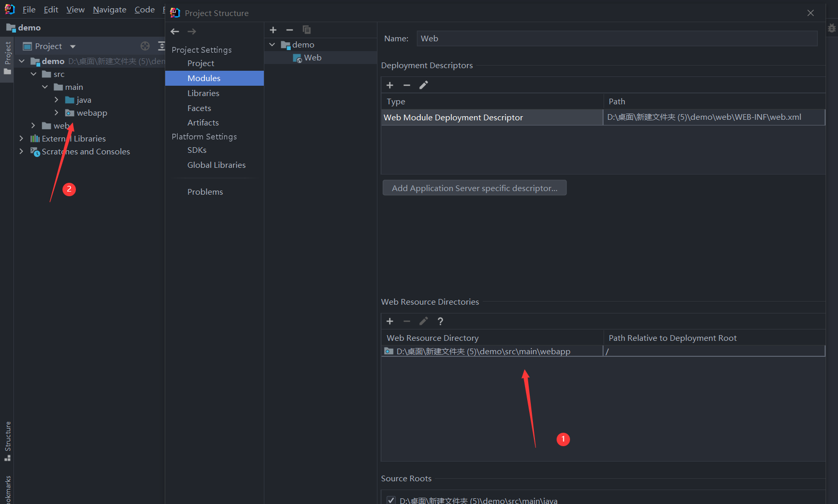The image size is (838, 504).
Task: Click the forward navigation arrow in Project Structure
Action: click(192, 31)
